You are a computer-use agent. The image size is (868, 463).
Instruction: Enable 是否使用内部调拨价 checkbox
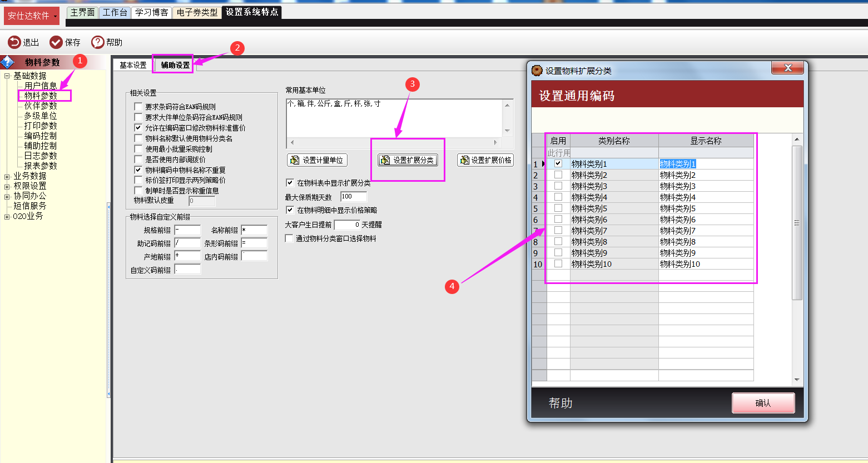(138, 160)
